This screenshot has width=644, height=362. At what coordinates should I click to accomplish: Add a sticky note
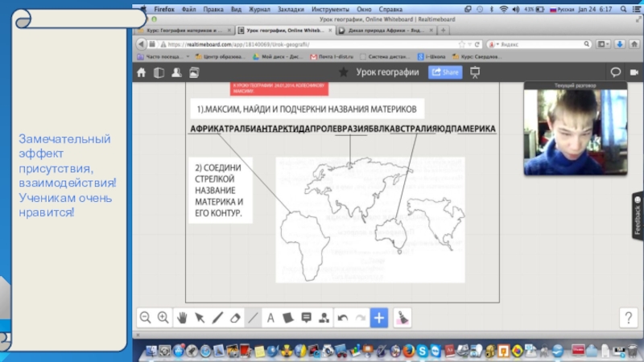click(x=288, y=318)
